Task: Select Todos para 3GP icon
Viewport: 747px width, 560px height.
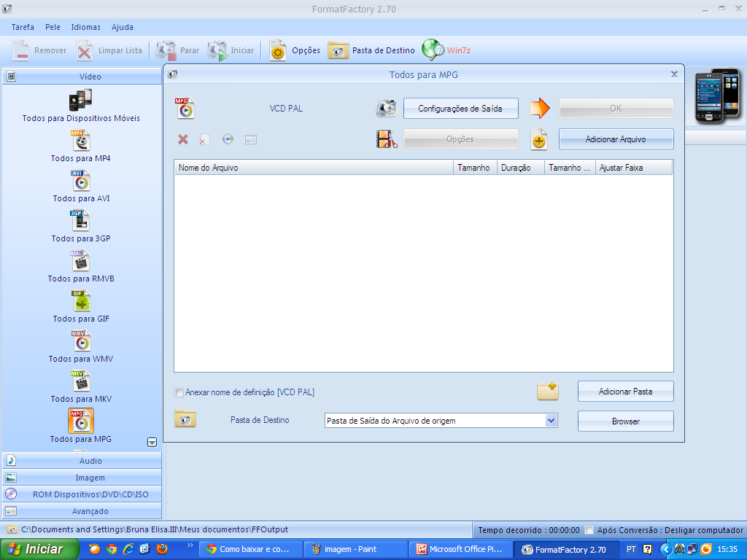Action: tap(80, 220)
